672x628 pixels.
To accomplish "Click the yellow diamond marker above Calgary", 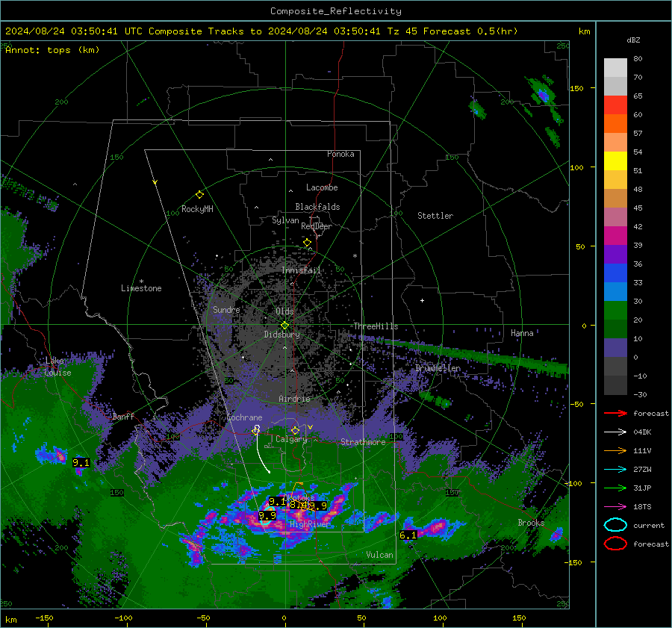I will click(295, 430).
